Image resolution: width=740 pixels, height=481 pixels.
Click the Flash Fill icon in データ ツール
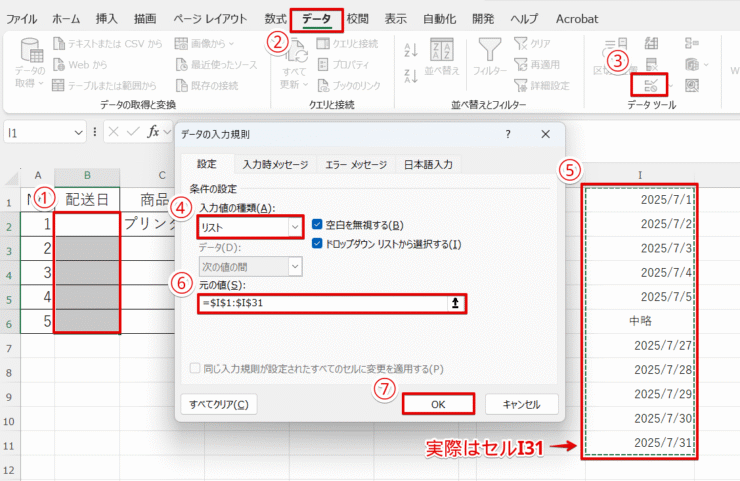651,44
